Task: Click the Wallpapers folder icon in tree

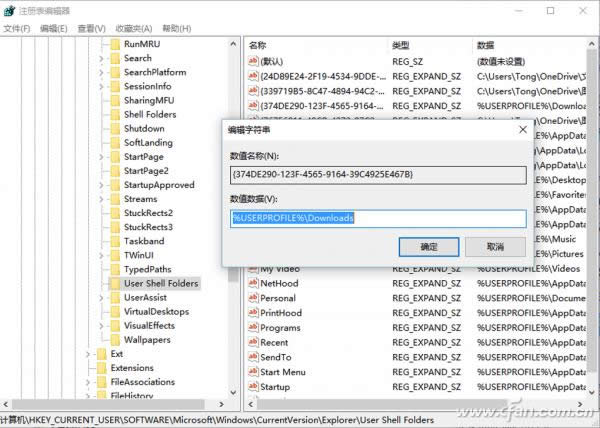Action: (113, 339)
